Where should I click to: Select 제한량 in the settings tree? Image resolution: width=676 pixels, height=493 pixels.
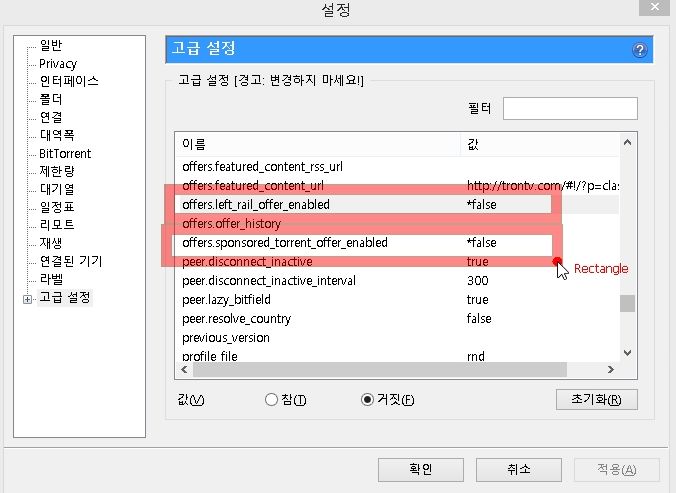point(57,171)
